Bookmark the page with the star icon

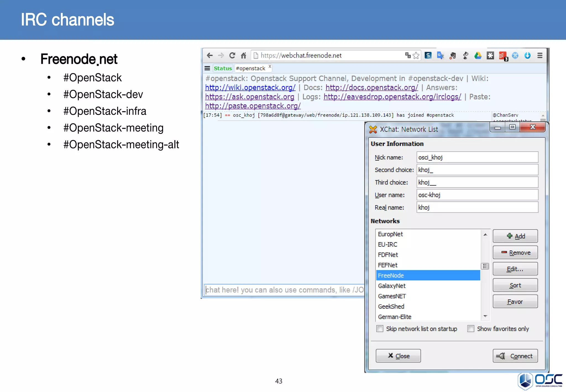(416, 56)
